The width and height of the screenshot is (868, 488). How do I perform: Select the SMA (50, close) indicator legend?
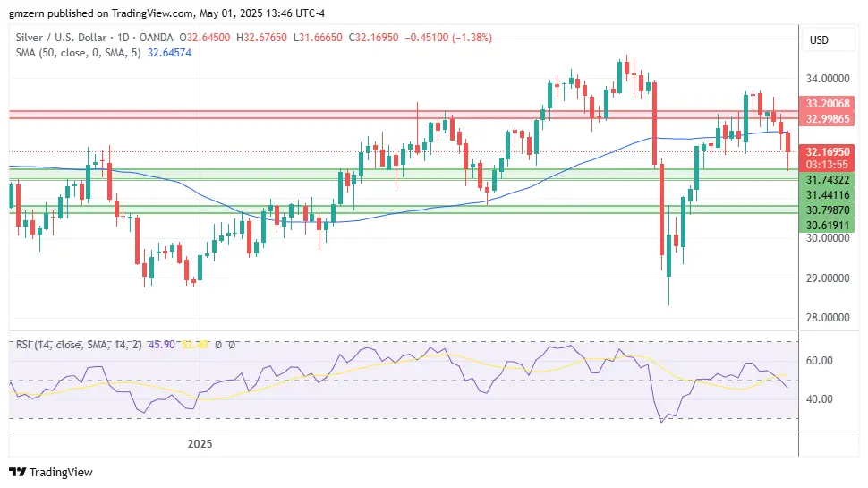pos(78,53)
